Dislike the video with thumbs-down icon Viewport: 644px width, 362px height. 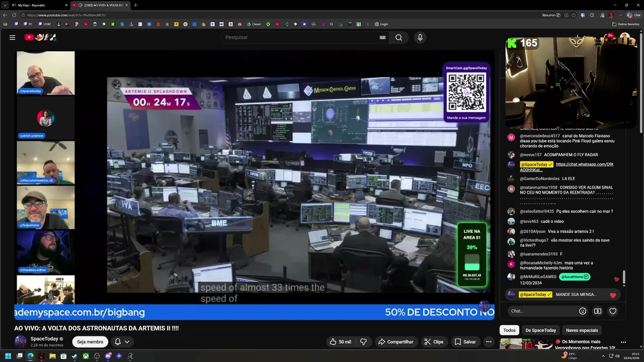[363, 342]
